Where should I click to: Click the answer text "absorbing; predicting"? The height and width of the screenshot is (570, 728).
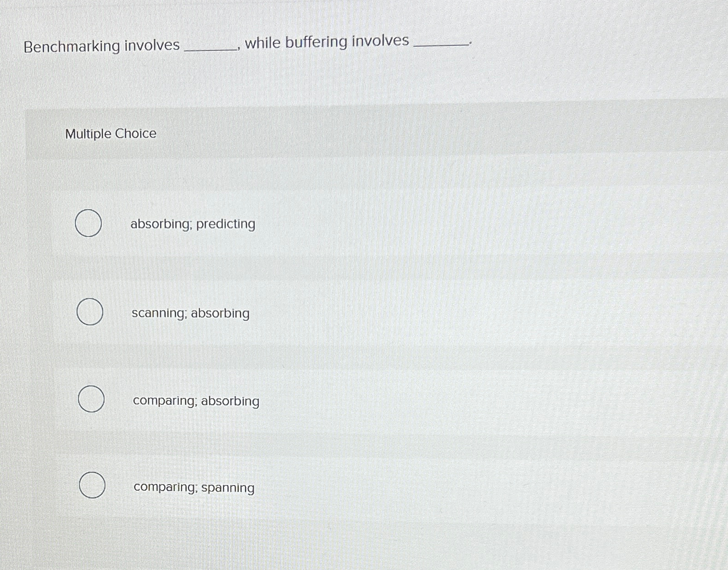tap(192, 224)
